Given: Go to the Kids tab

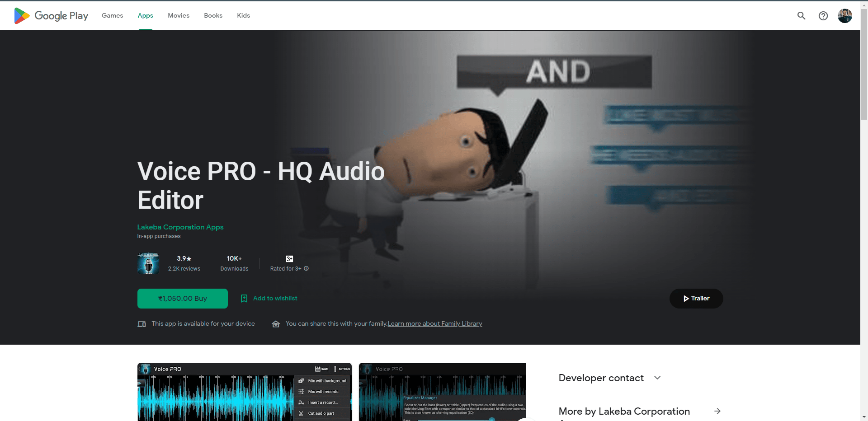Looking at the screenshot, I should (243, 16).
